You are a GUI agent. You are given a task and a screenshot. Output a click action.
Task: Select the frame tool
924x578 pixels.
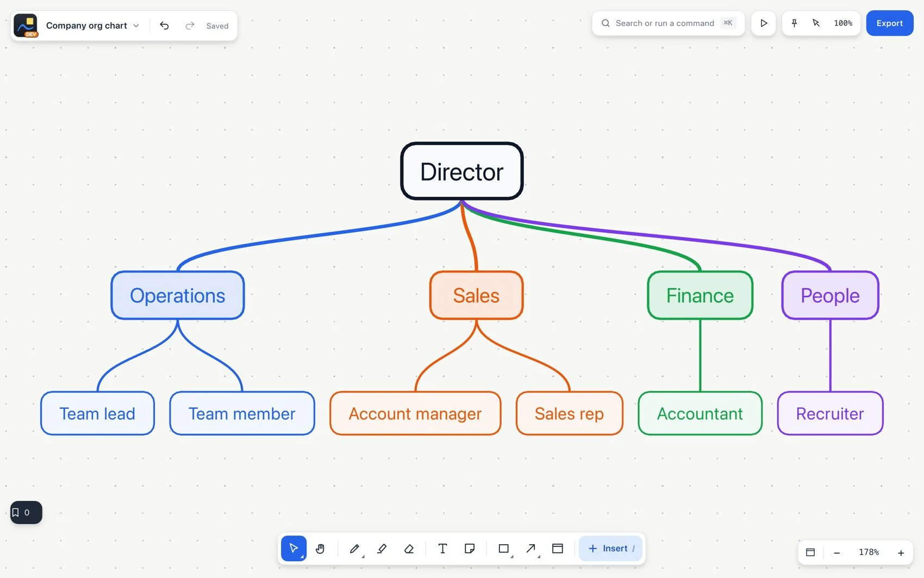[558, 548]
